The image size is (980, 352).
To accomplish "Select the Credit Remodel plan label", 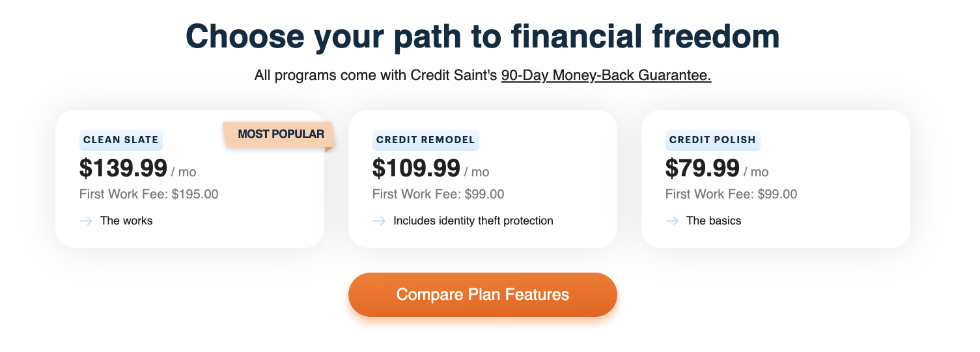I will click(x=425, y=140).
